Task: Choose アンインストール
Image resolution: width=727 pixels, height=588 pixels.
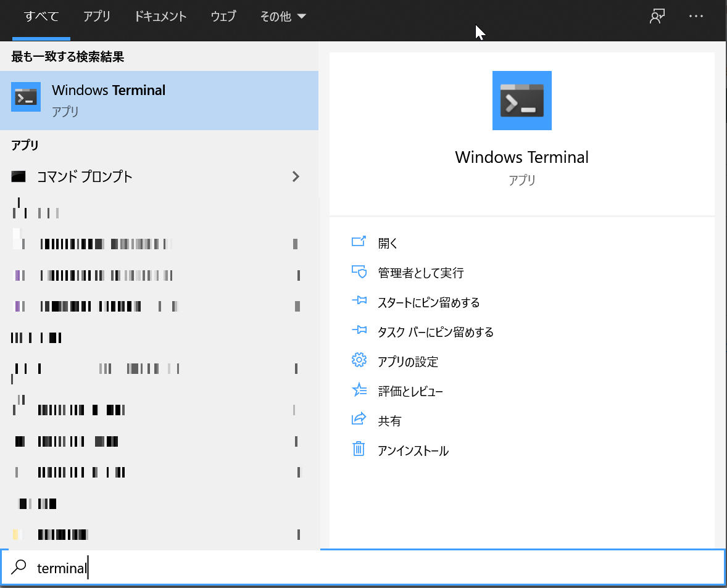Action: [x=413, y=451]
